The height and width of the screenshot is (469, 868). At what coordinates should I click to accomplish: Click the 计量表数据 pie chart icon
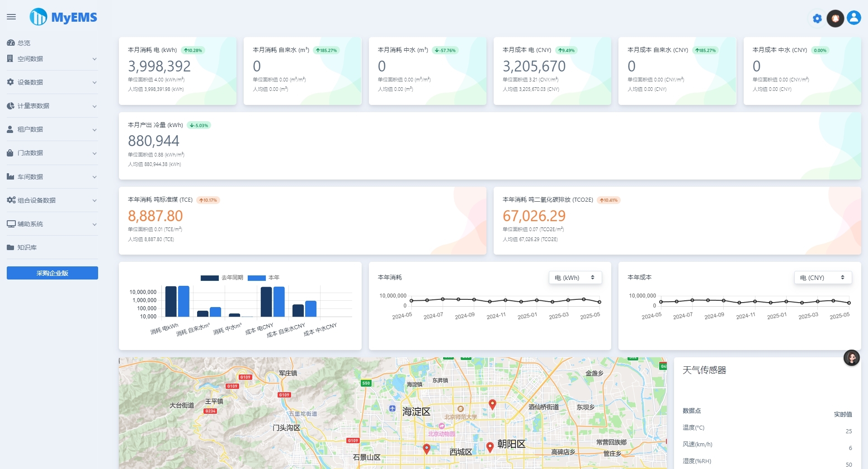click(x=10, y=106)
